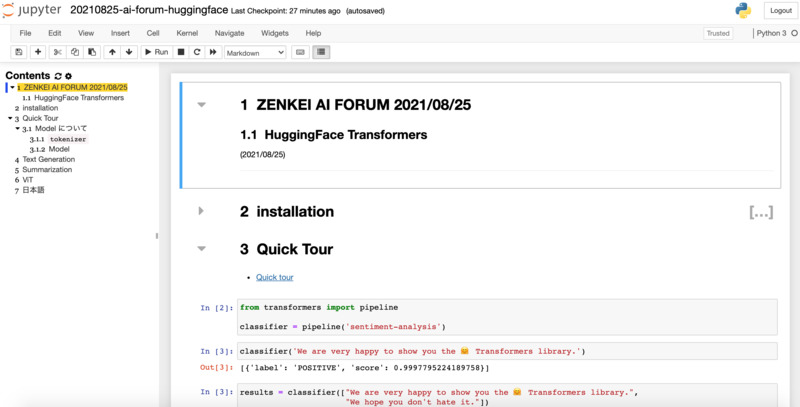Restart the kernel using circular arrow icon

197,52
